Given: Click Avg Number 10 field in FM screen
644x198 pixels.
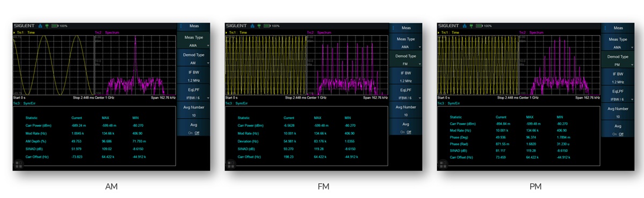Looking at the screenshot, I should tap(406, 111).
